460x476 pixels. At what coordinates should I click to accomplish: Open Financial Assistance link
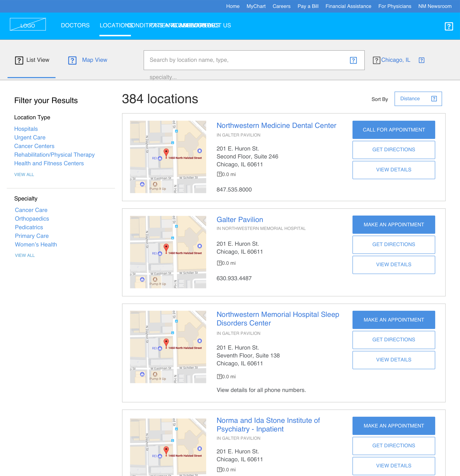click(x=348, y=6)
